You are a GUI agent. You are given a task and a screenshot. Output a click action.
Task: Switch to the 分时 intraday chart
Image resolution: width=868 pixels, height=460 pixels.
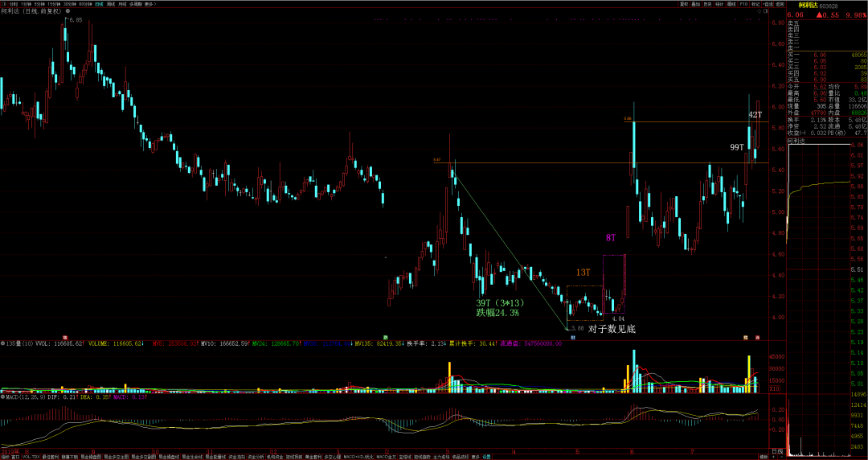[14, 4]
